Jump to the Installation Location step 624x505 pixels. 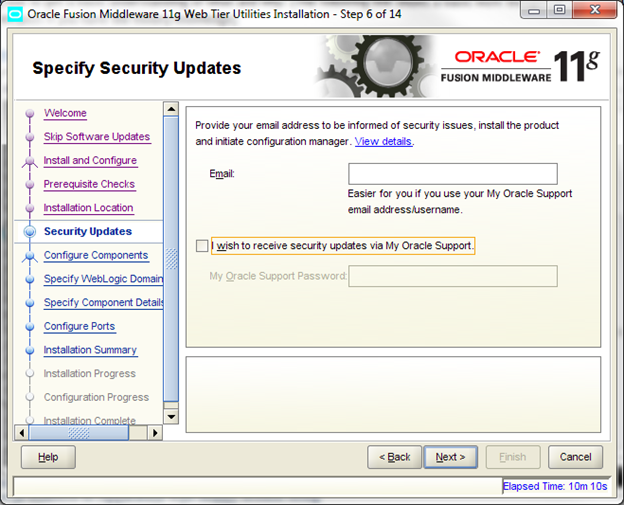click(88, 208)
